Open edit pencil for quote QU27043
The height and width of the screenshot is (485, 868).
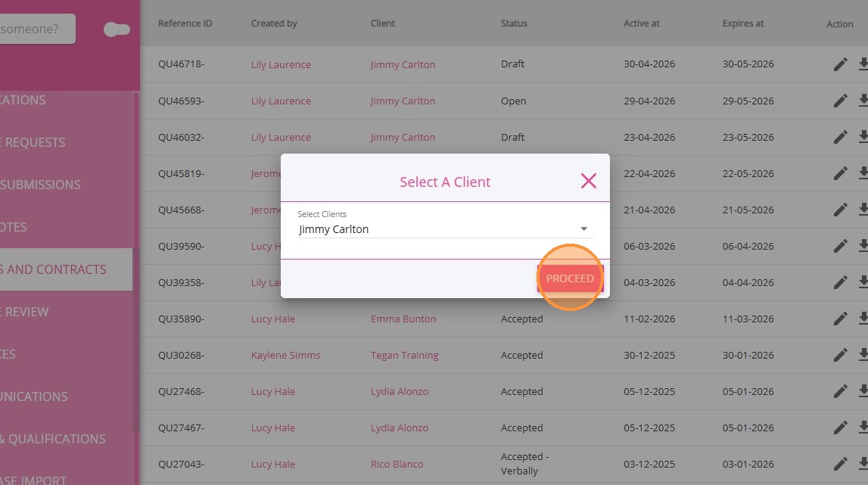(840, 464)
